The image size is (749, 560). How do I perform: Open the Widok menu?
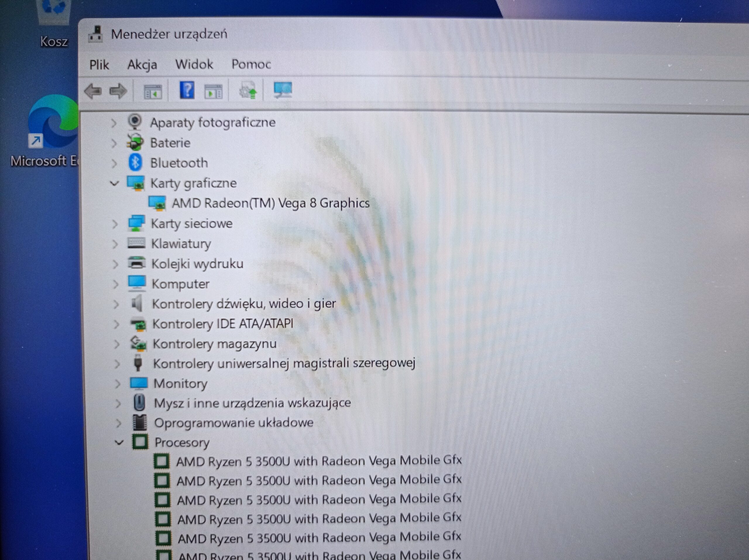coord(194,64)
